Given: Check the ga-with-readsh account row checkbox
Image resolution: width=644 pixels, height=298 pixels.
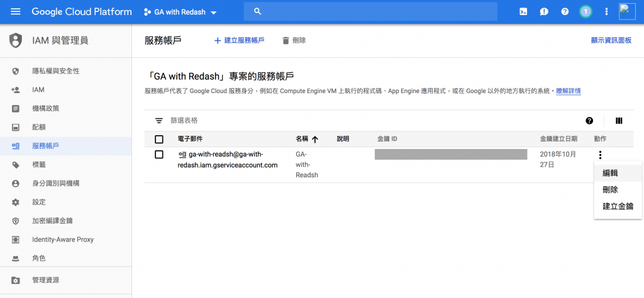Looking at the screenshot, I should [x=159, y=155].
